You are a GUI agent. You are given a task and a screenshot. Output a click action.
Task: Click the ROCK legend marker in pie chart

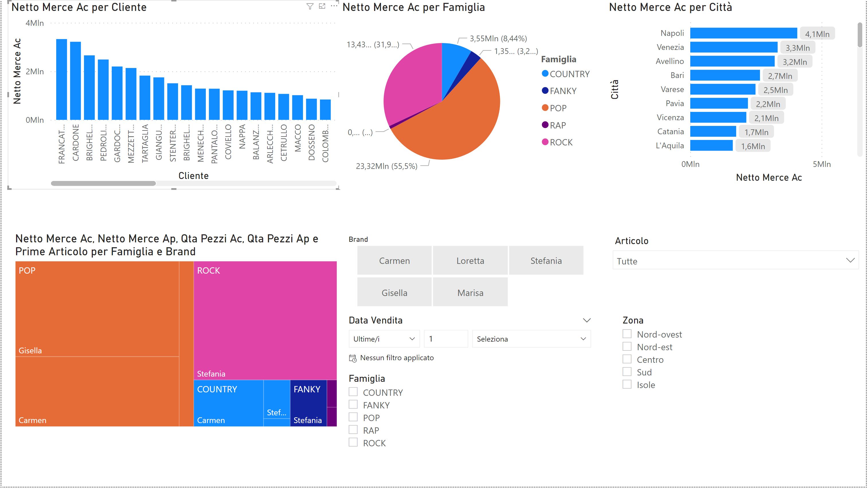545,142
